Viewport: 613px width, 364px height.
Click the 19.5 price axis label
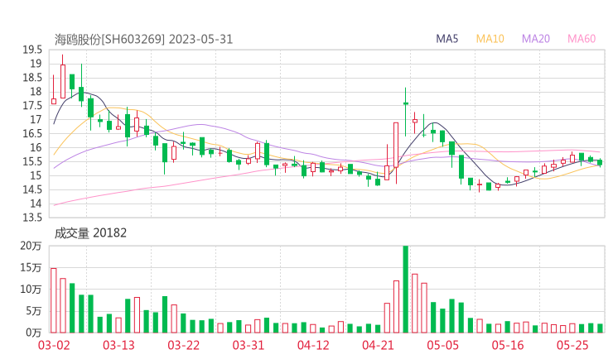[32, 50]
